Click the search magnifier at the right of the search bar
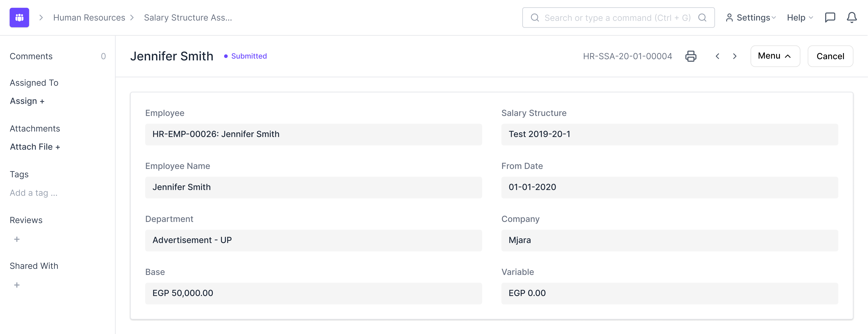868x334 pixels. (702, 17)
